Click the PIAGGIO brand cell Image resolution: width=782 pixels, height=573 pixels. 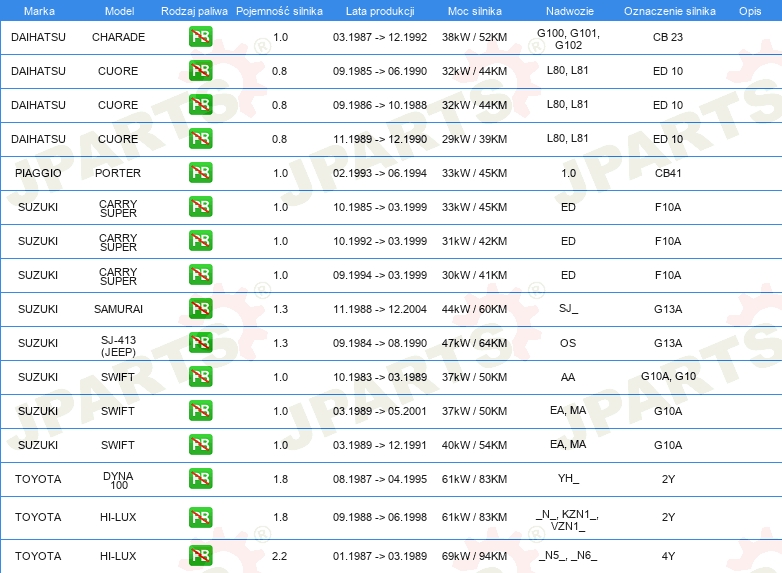pos(38,173)
